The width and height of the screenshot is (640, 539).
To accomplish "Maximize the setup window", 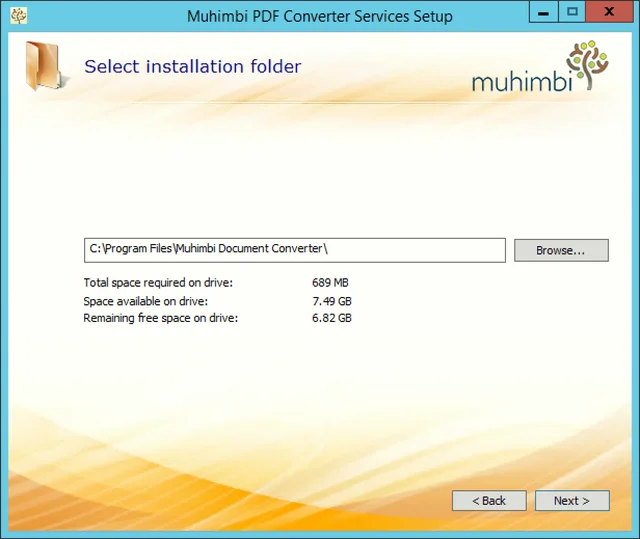I will point(572,11).
